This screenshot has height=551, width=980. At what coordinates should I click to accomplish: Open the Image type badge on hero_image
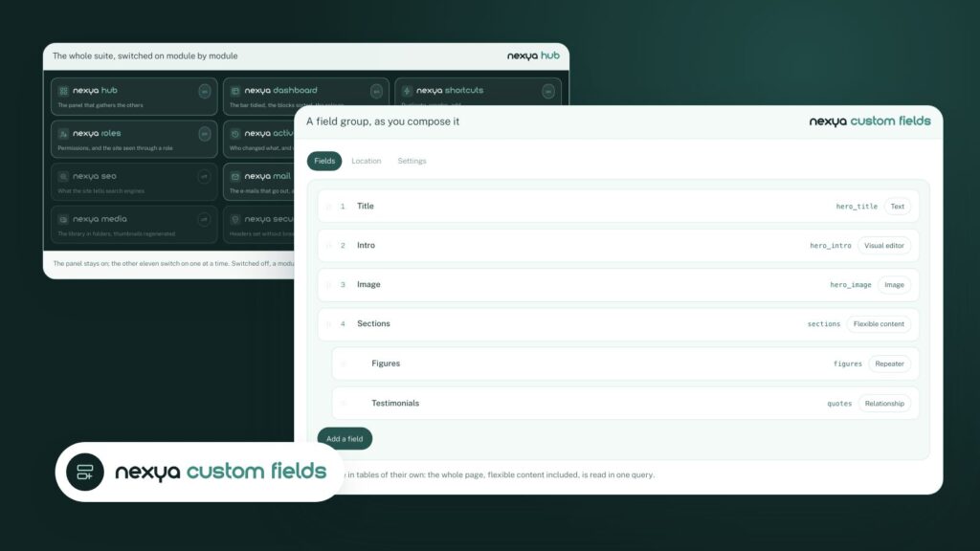894,285
